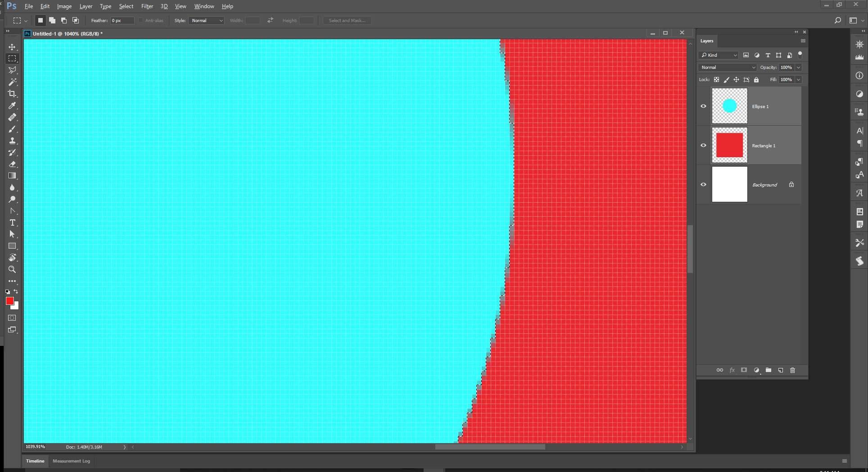The height and width of the screenshot is (472, 868).
Task: Select the Zoom tool
Action: coord(12,269)
